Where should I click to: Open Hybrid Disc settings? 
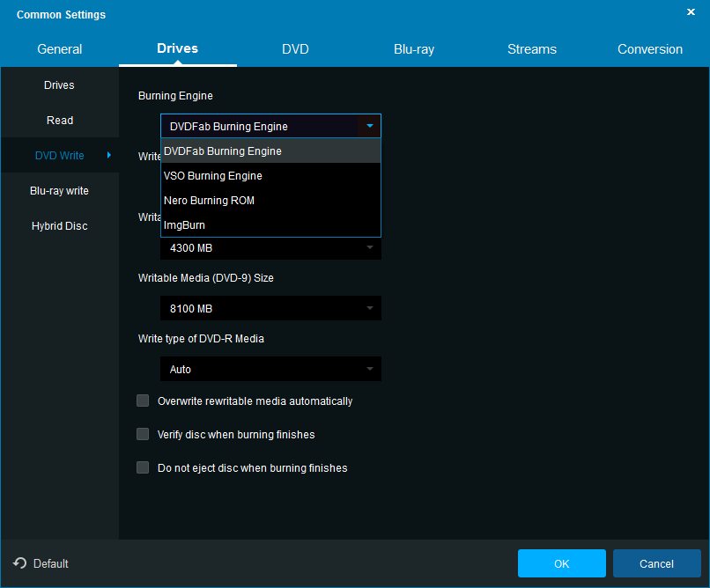[x=59, y=226]
